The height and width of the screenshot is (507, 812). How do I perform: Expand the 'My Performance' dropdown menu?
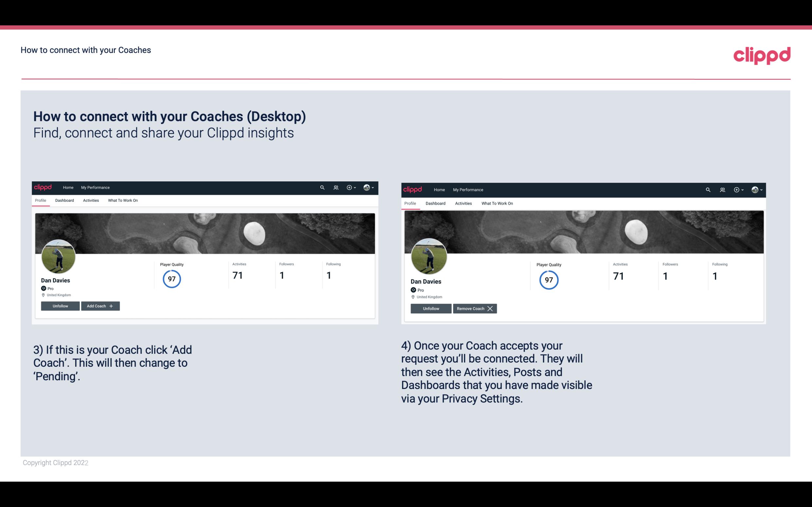click(x=95, y=187)
